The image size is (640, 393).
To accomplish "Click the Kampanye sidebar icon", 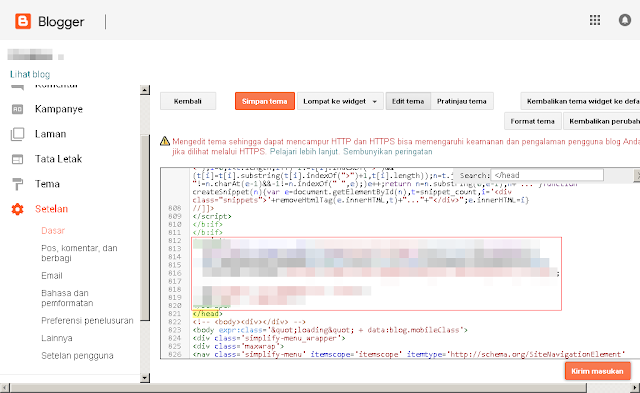I will pos(17,109).
